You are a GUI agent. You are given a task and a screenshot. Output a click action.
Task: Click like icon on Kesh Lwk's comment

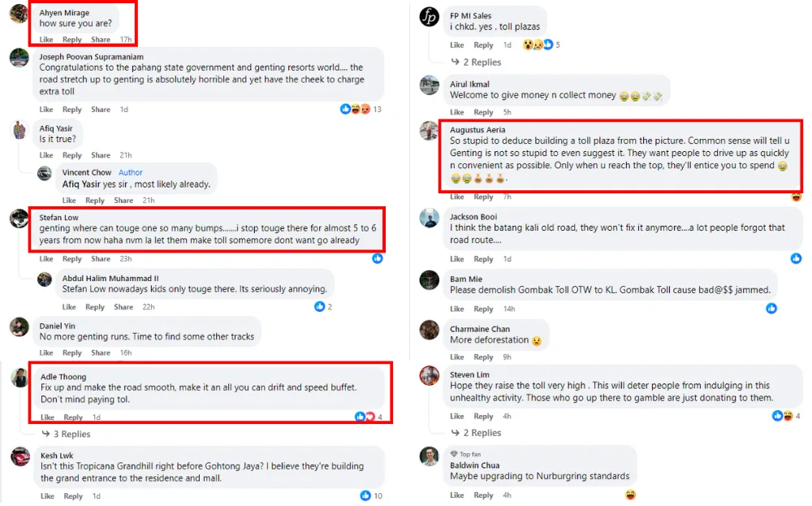(366, 495)
